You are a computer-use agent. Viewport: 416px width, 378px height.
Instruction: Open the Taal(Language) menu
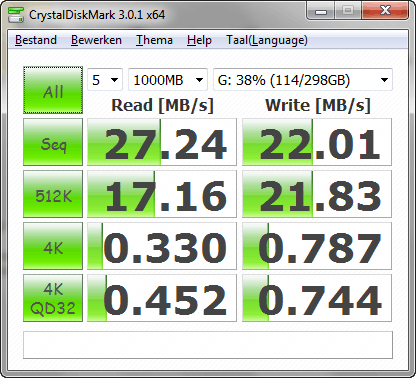point(267,40)
